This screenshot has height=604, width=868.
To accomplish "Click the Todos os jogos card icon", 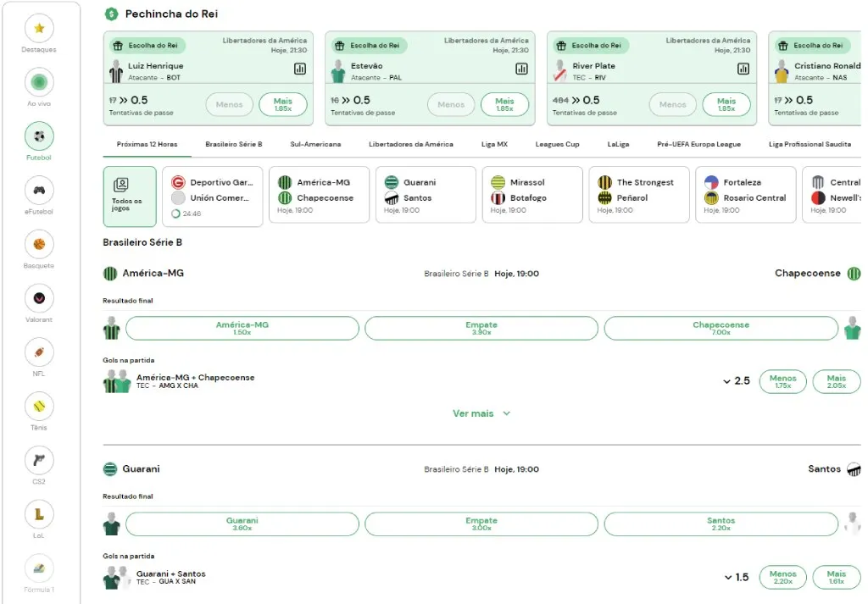I will coord(120,184).
